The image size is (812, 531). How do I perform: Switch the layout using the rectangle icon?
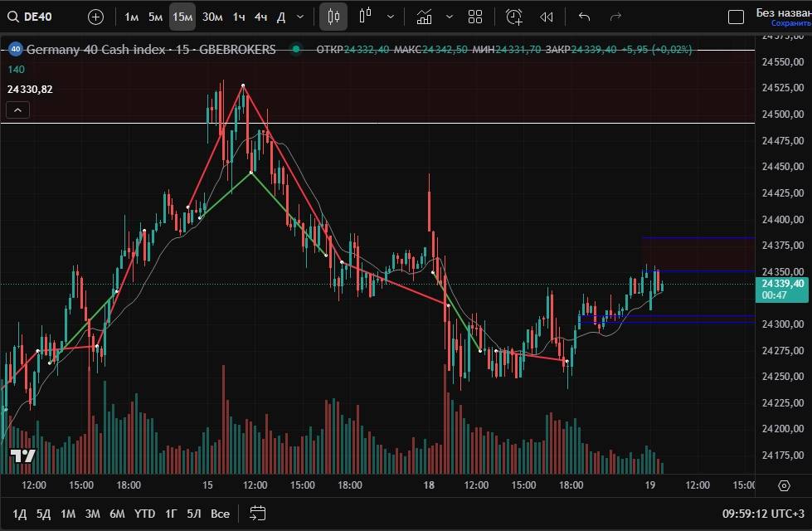pos(735,17)
